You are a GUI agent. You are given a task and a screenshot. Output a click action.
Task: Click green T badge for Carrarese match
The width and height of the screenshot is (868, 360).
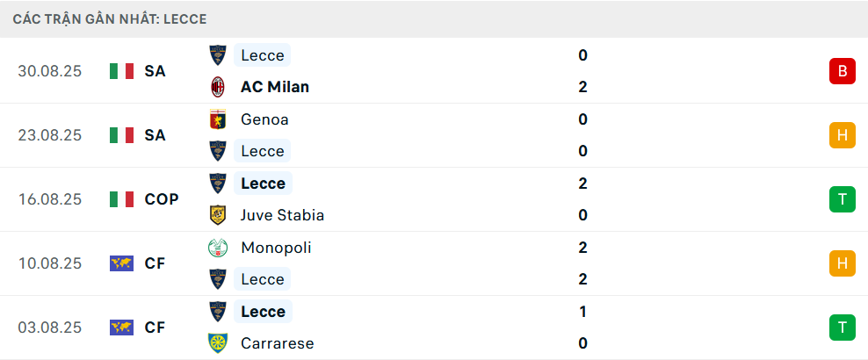(x=842, y=328)
